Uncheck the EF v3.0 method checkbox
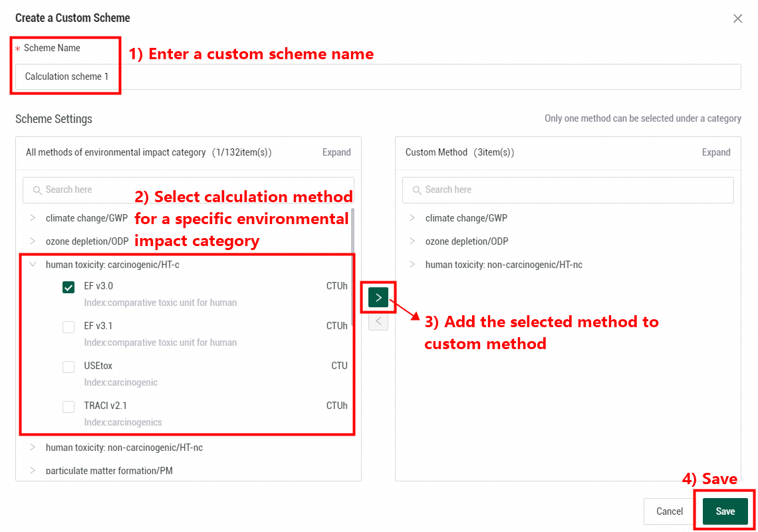This screenshot has height=532, width=758. point(68,287)
